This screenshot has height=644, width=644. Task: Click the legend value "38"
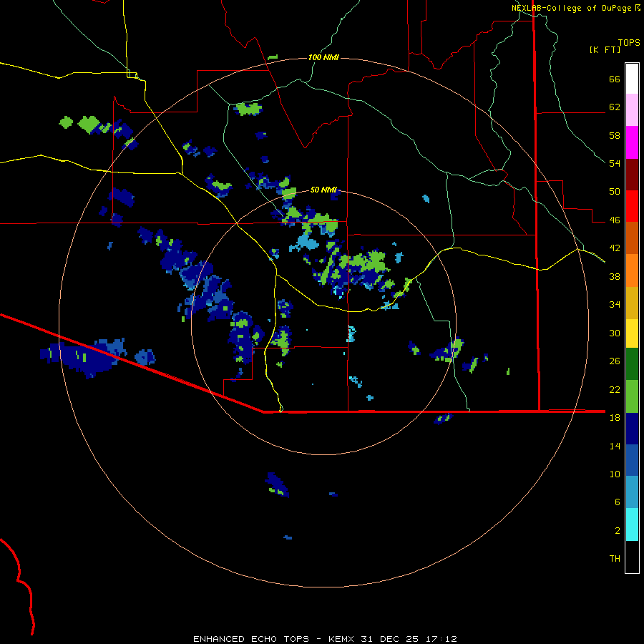point(615,276)
